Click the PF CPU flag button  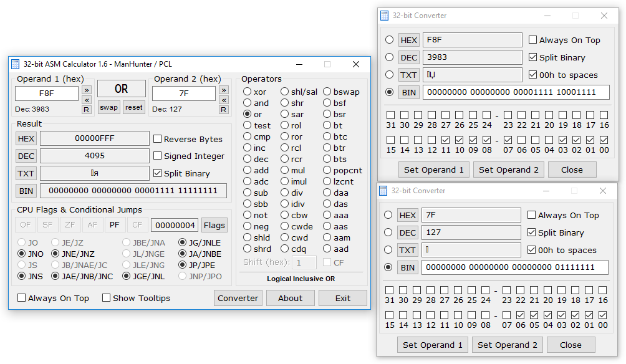tap(113, 225)
